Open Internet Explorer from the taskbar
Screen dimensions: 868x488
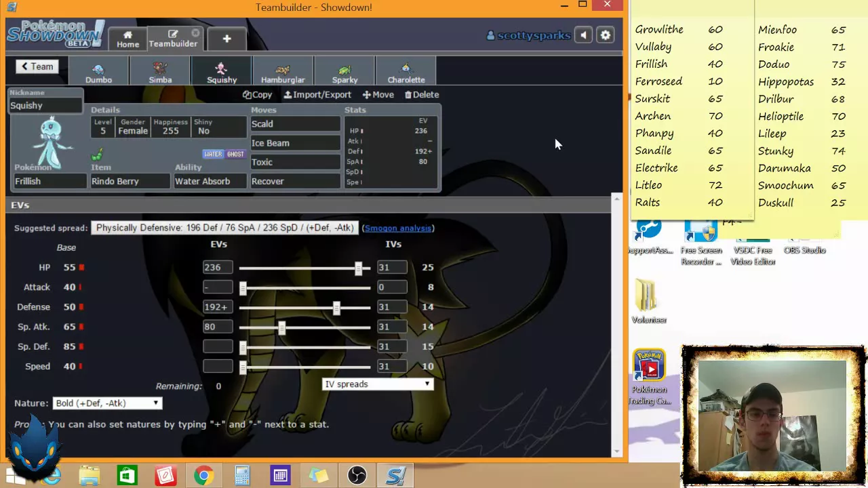[x=52, y=476]
